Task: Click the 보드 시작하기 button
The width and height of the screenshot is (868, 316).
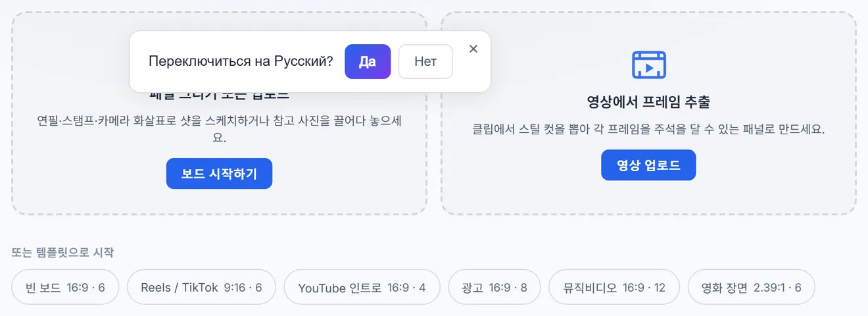Action: click(x=219, y=174)
